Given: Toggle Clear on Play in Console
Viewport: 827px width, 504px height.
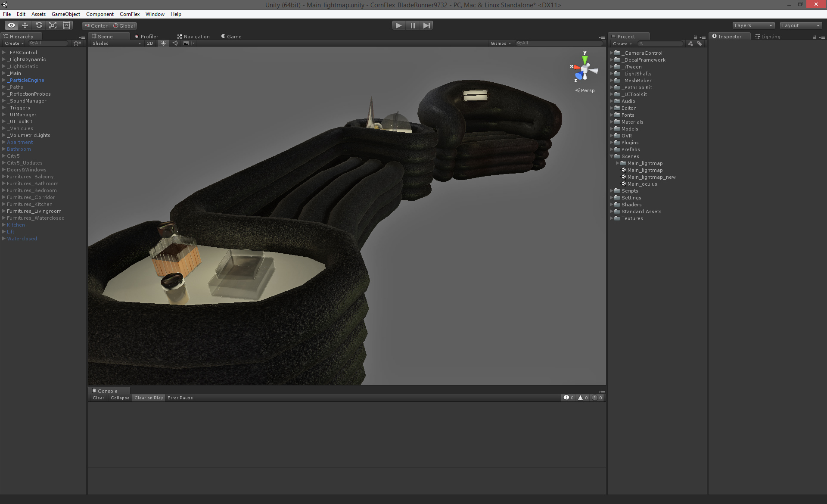Looking at the screenshot, I should coord(149,398).
